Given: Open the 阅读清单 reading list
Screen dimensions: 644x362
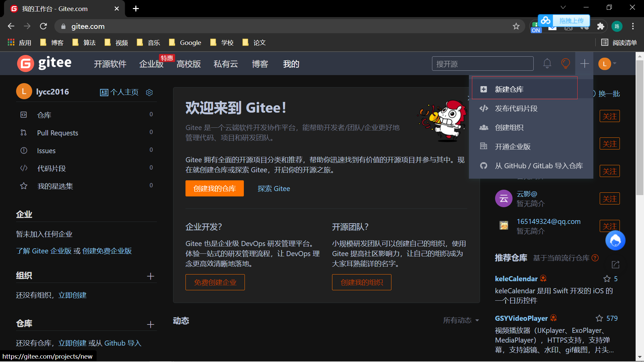Looking at the screenshot, I should [x=619, y=43].
